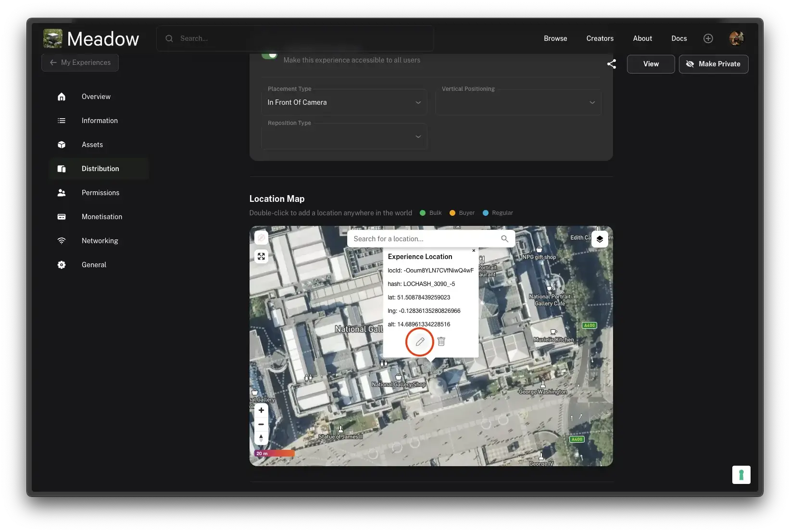Close the Experience Location popup

click(x=474, y=250)
